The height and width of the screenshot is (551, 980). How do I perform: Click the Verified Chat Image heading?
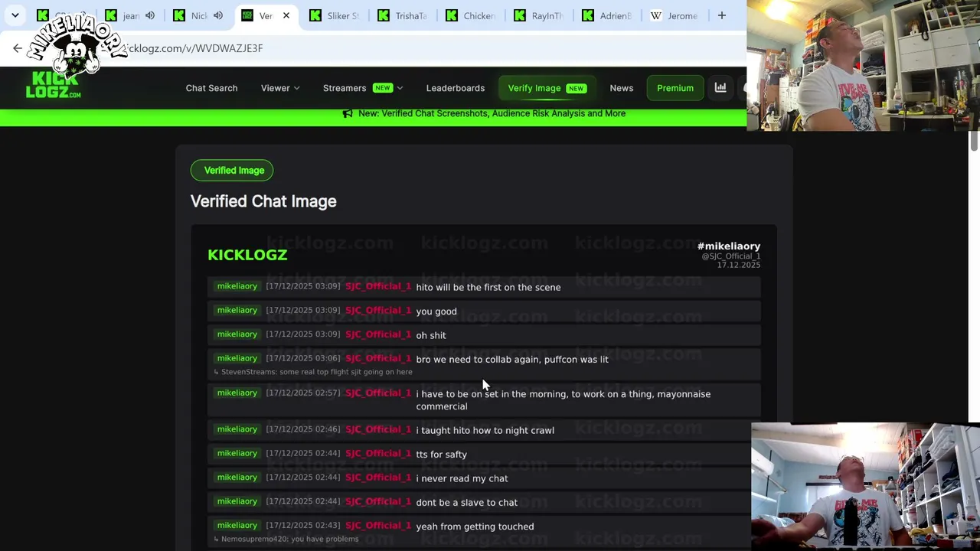263,201
